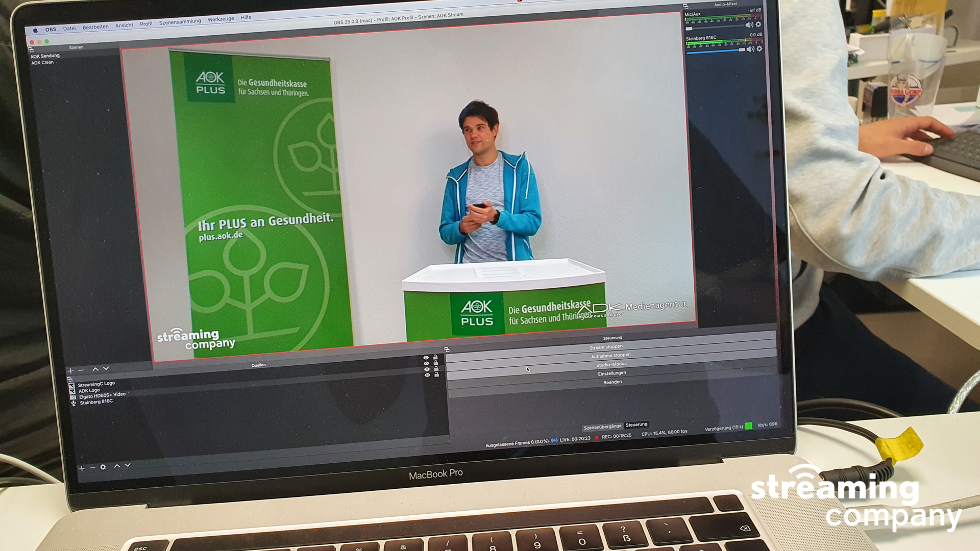Click the red REC indicator dot

[596, 437]
